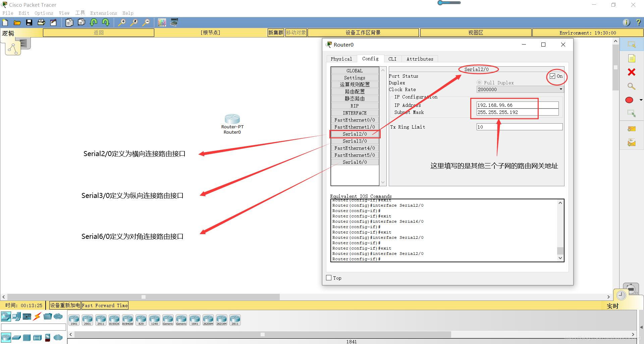
Task: Select the Wireless Devices subcategory icon
Action: [x=37, y=337]
